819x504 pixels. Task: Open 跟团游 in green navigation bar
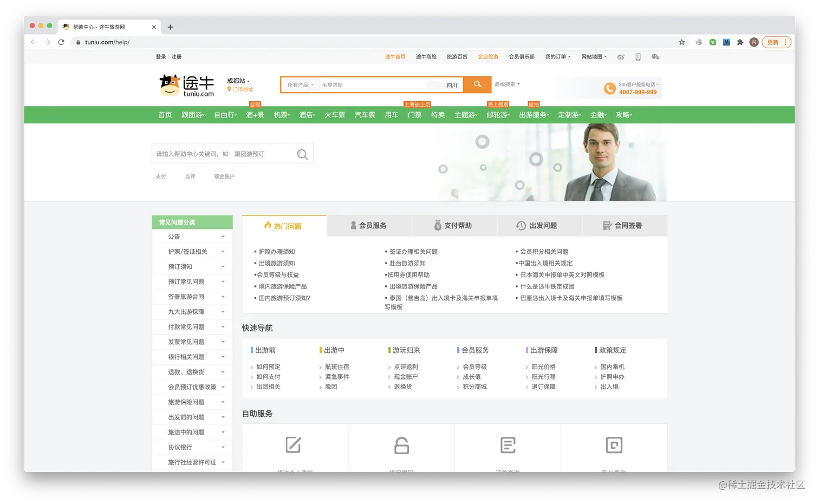pos(193,115)
